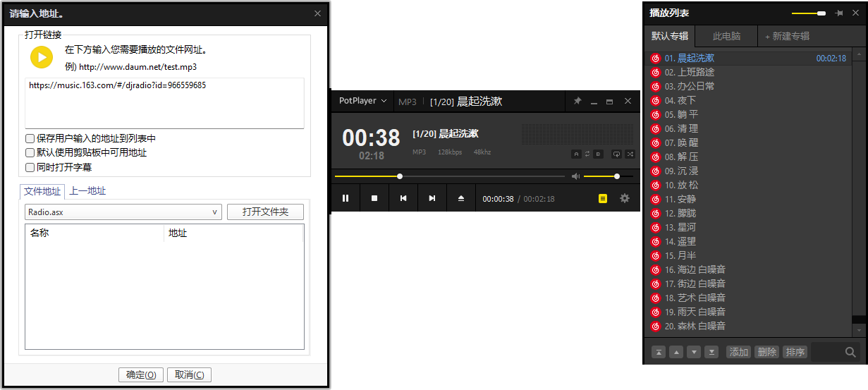Select playlist item 06. 清 理
Viewport: 868px width, 390px height.
(748, 128)
